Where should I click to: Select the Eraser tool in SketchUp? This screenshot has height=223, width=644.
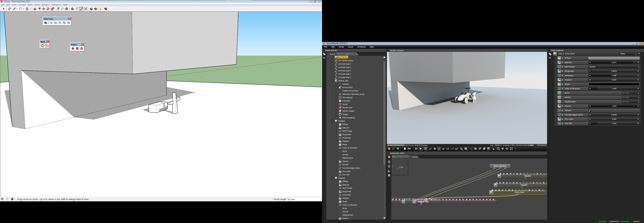point(10,9)
